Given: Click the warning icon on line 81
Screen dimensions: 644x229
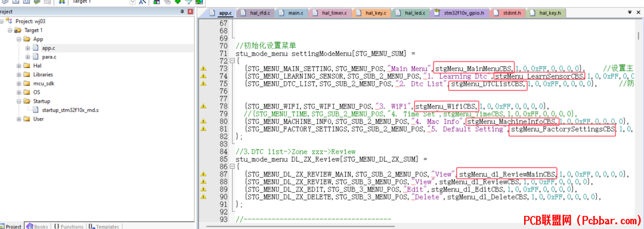Looking at the screenshot, I should 203,129.
